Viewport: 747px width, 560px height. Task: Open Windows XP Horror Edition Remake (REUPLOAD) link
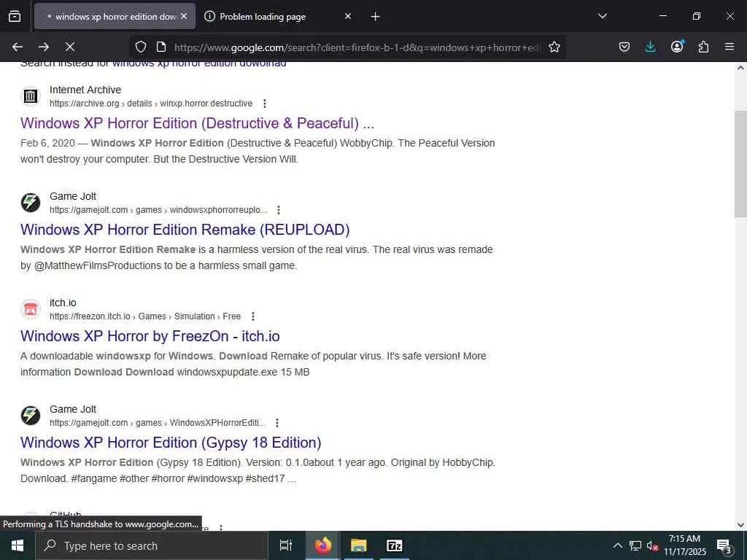(185, 230)
